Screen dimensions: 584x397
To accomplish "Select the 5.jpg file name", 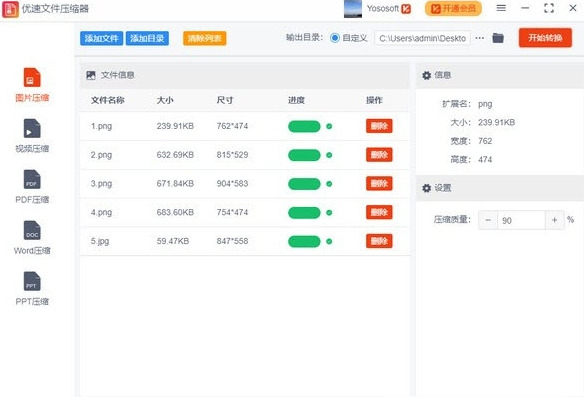I will click(100, 241).
